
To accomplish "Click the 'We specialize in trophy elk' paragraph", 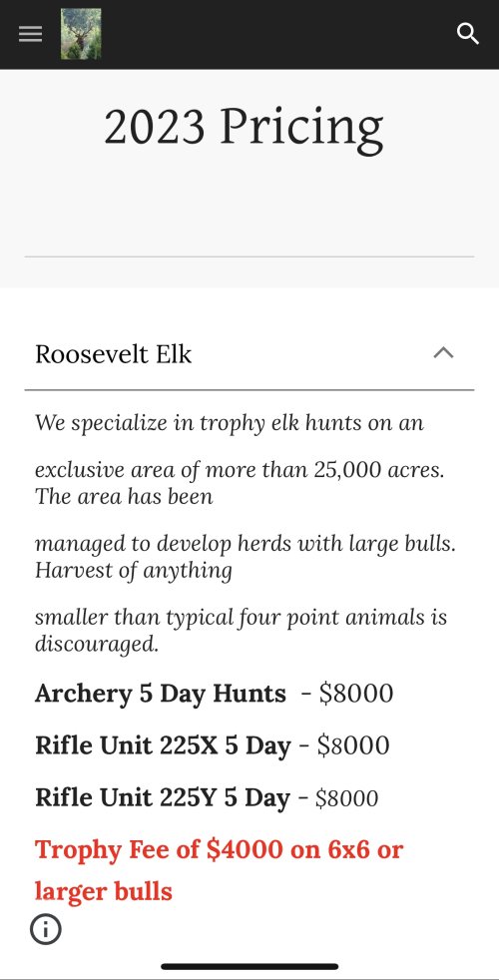I will [x=230, y=424].
